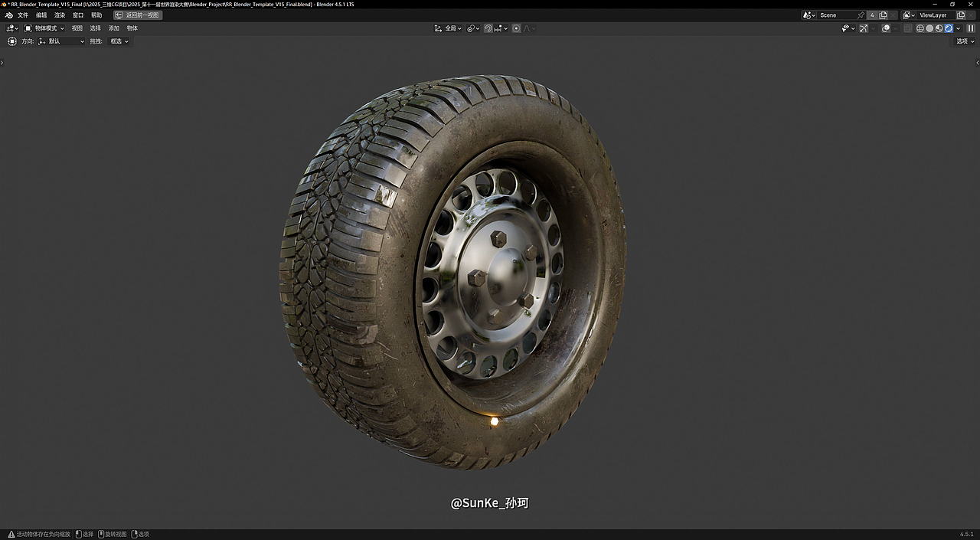Open the 编辑 (Edit) menu

coord(41,15)
